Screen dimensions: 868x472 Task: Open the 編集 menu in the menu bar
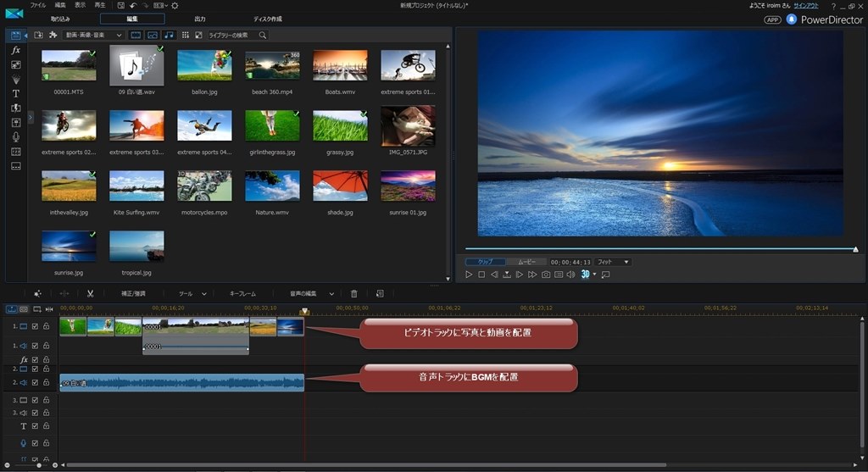pyautogui.click(x=60, y=5)
